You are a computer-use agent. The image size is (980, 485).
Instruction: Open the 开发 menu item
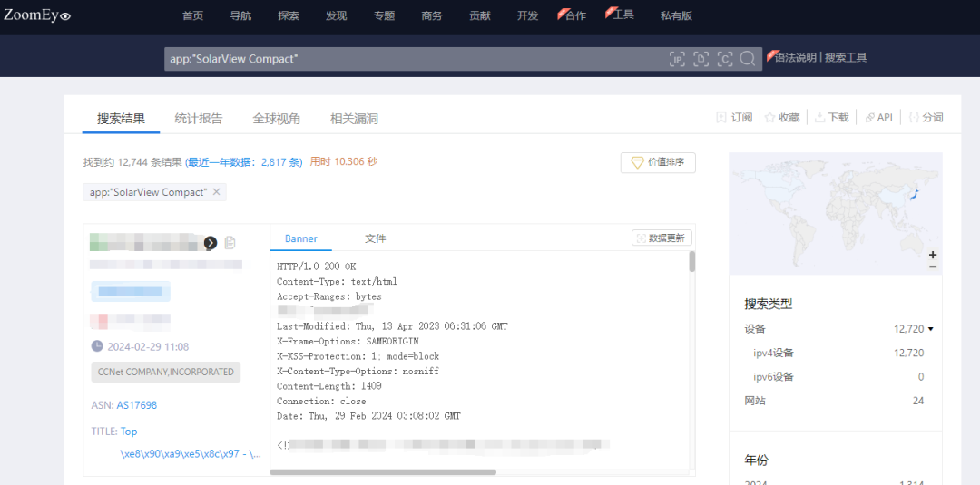coord(527,15)
